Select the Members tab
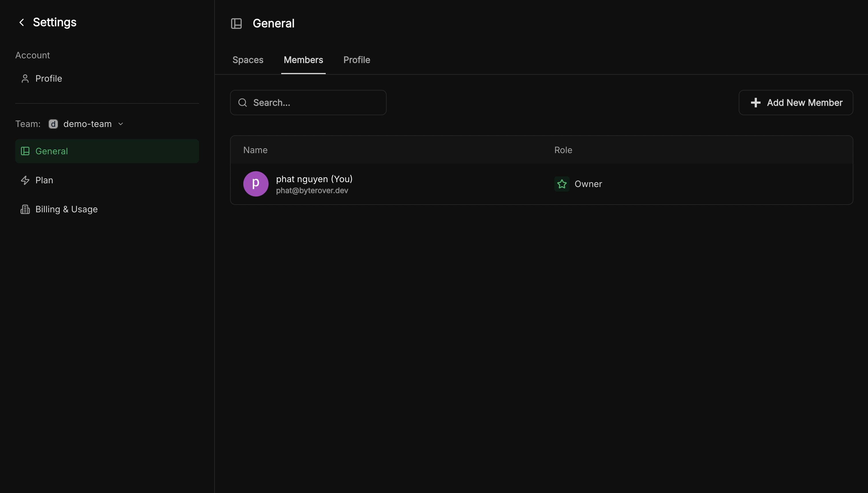This screenshot has height=493, width=868. [x=303, y=59]
